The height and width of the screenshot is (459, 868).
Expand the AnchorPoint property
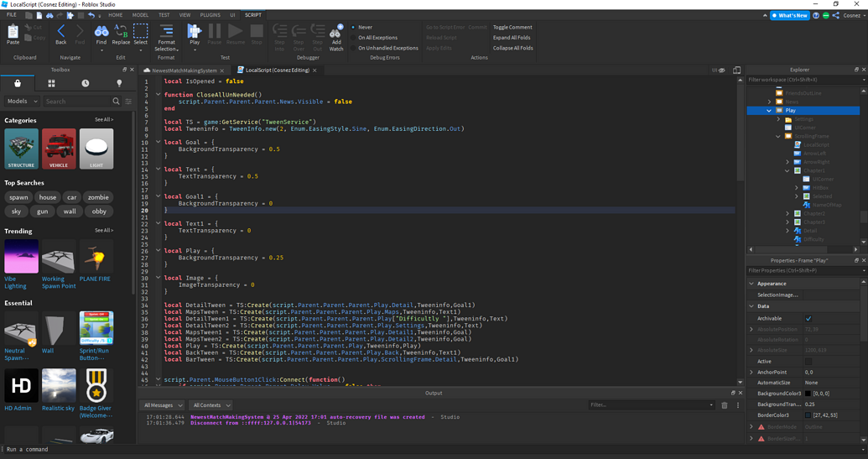[751, 373]
